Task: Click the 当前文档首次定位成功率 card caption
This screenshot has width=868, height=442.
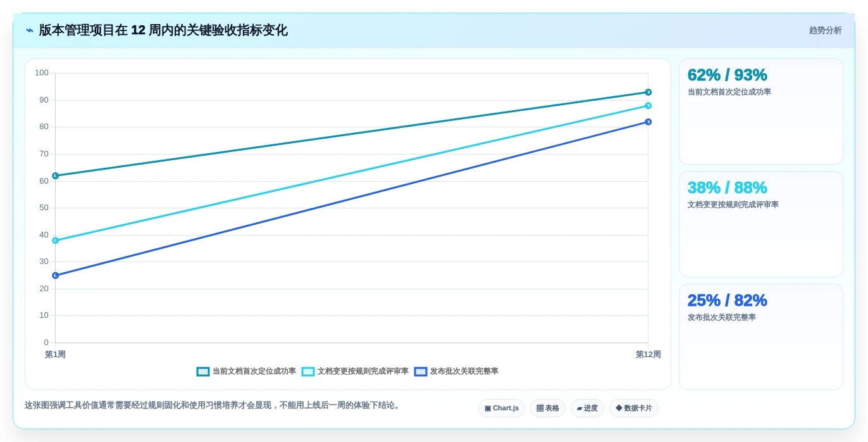Action: (x=729, y=92)
